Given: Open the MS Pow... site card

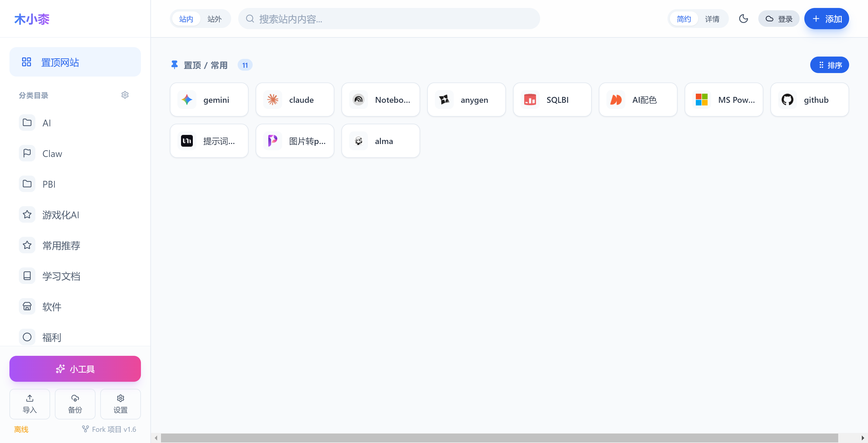Looking at the screenshot, I should [724, 100].
